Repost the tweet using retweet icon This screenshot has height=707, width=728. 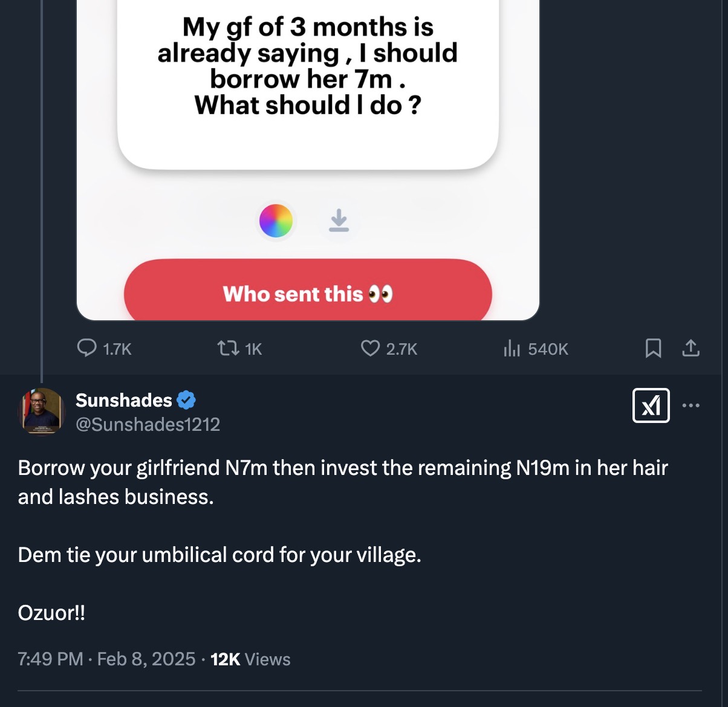[227, 348]
